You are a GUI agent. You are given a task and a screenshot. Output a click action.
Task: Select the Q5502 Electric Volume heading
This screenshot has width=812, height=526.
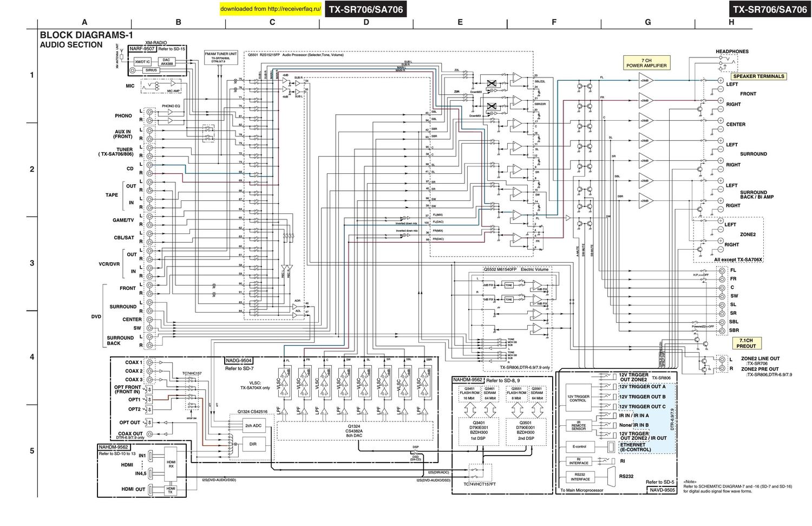(515, 269)
